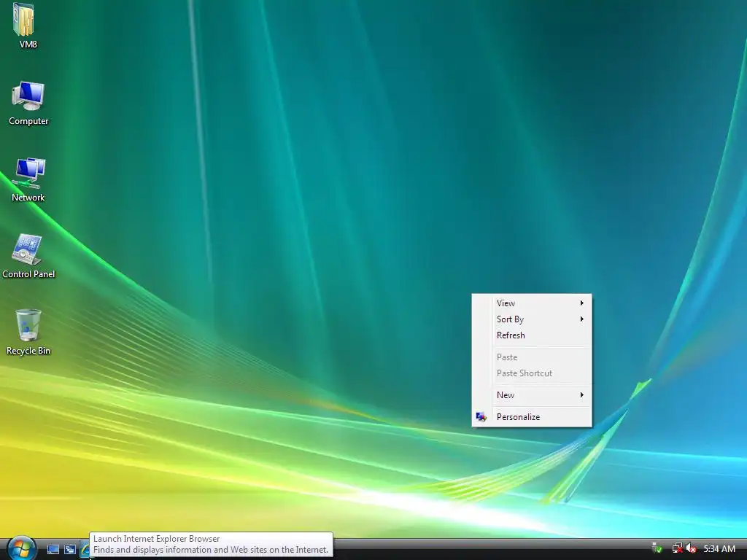Expand the arrow beside Sort By

tap(581, 319)
